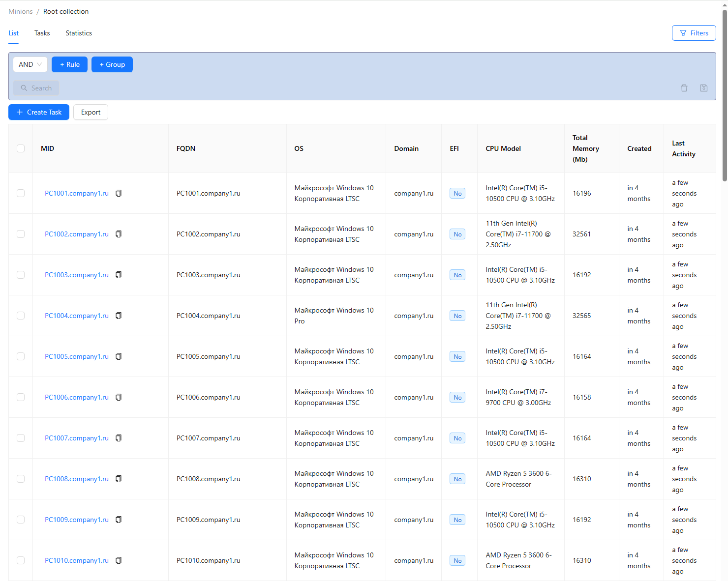This screenshot has height=581, width=728.
Task: Check the PC1003.company1.ru row checkbox
Action: pos(21,275)
